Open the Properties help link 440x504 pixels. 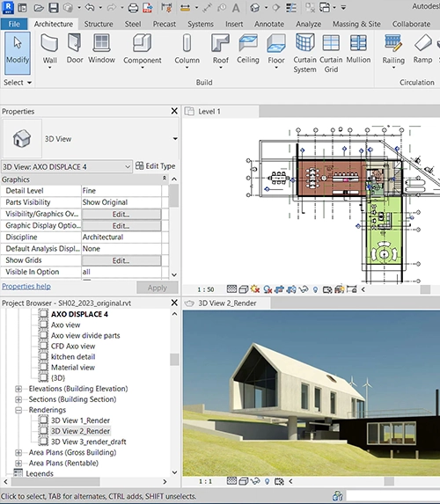click(26, 286)
